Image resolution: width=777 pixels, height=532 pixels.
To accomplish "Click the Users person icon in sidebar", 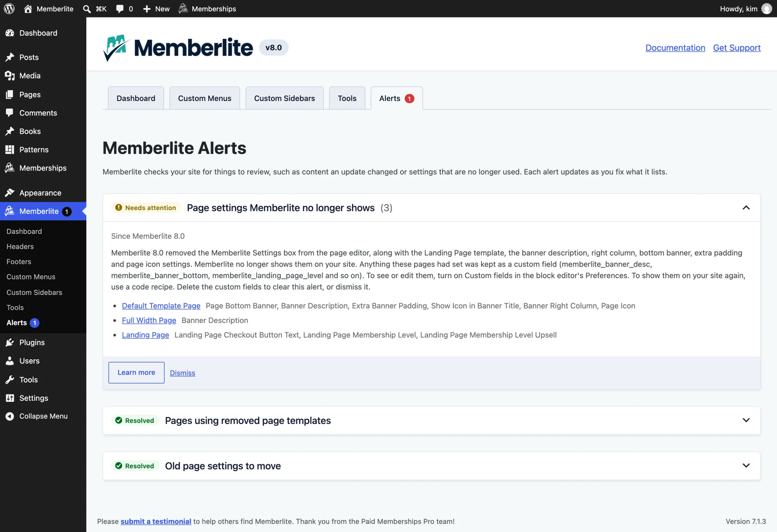I will [x=10, y=361].
